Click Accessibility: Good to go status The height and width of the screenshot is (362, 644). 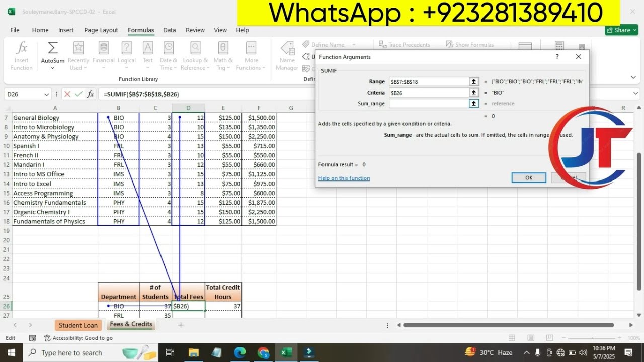click(x=78, y=338)
